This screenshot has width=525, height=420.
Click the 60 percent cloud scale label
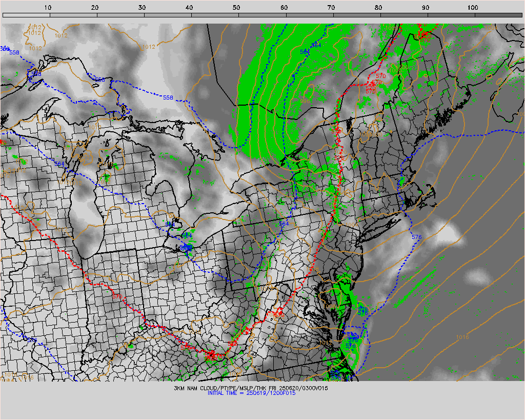tap(284, 7)
